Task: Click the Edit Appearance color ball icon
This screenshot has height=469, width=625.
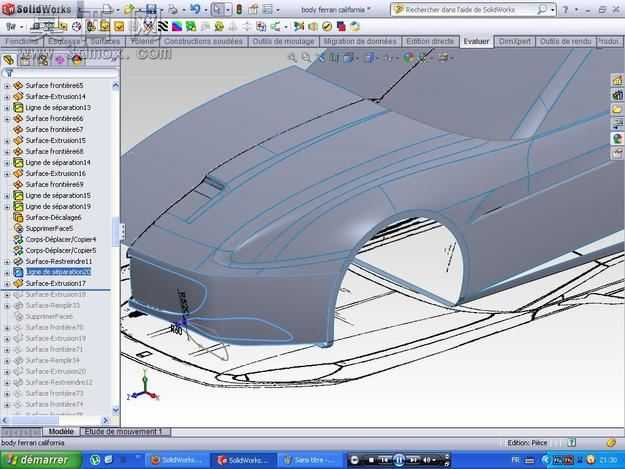Action: pos(408,58)
